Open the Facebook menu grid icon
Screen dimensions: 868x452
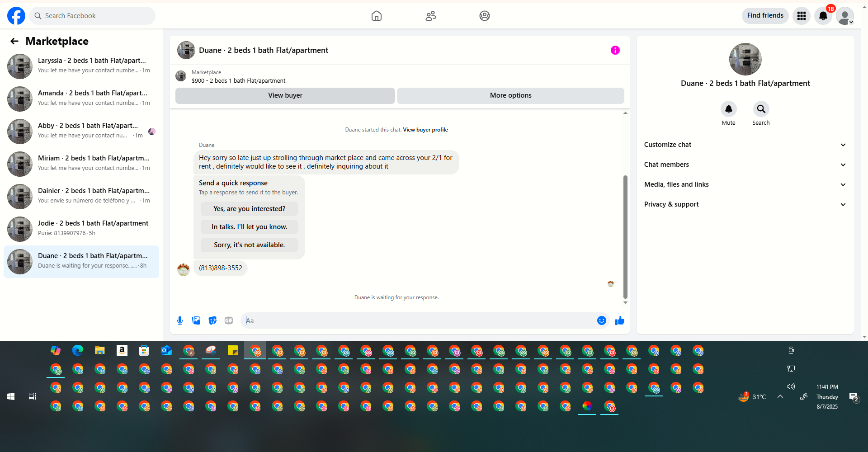802,16
